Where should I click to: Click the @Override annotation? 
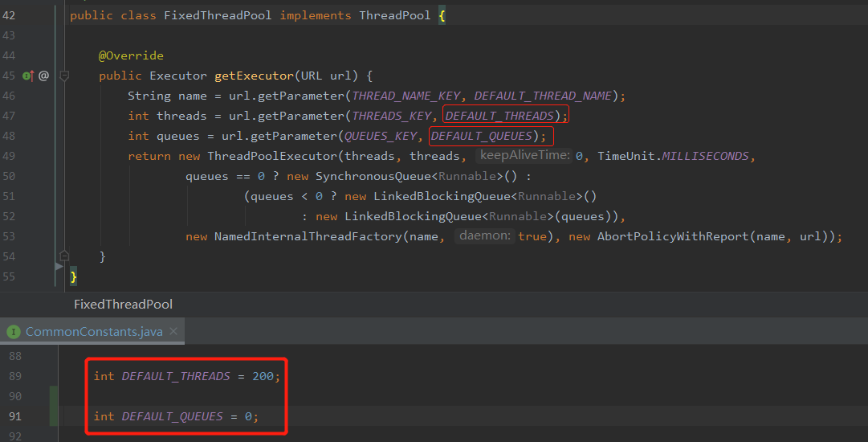click(x=131, y=55)
